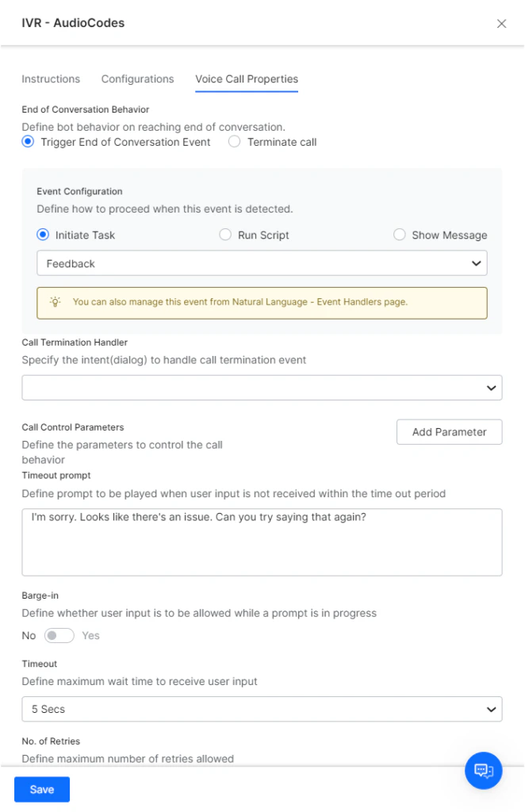This screenshot has height=812, width=525.
Task: Select the Voice Call Properties tab
Action: point(246,79)
